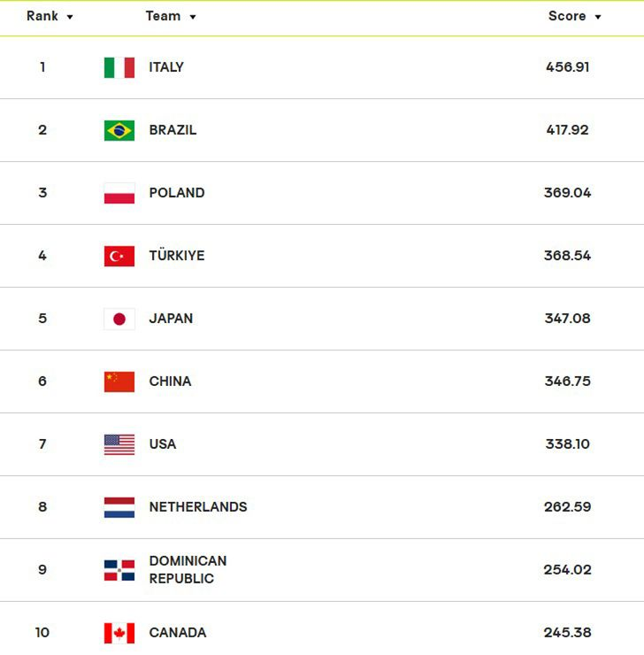Screen dimensions: 644x655
Task: Sort table by Team column arrow
Action: (x=193, y=17)
